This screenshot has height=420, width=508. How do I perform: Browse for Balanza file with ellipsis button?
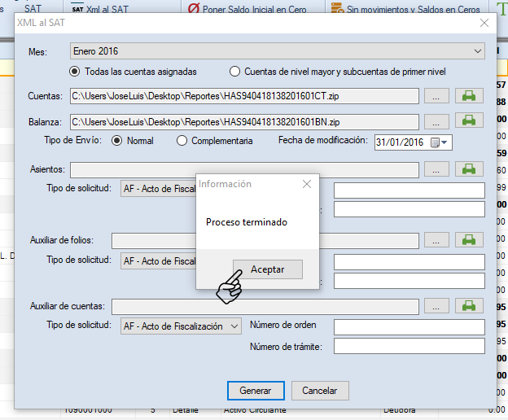436,121
